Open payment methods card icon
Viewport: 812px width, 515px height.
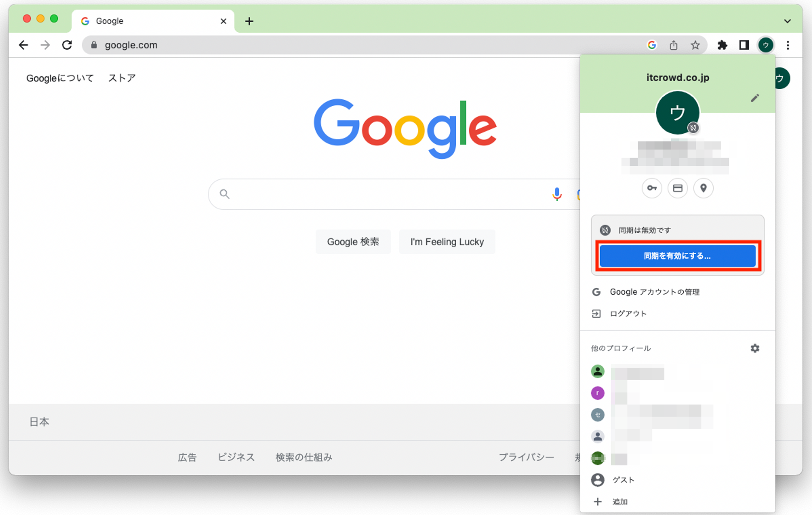pos(678,188)
